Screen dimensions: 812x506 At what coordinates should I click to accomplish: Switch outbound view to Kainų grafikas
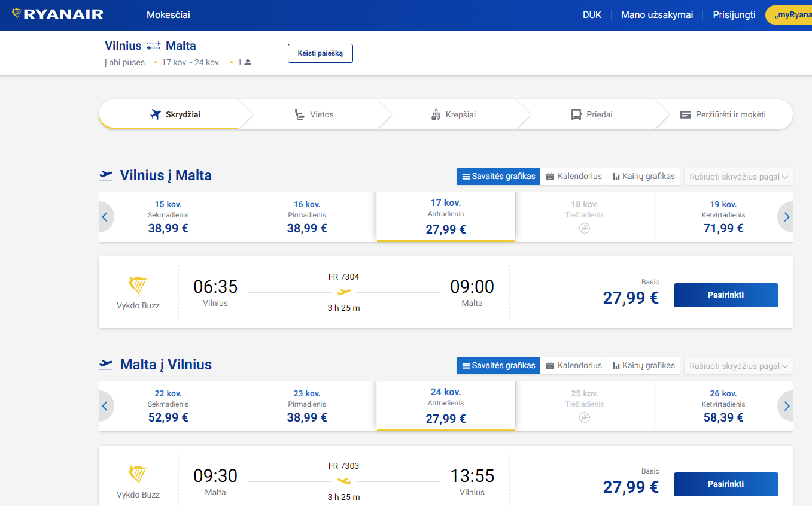[643, 177]
